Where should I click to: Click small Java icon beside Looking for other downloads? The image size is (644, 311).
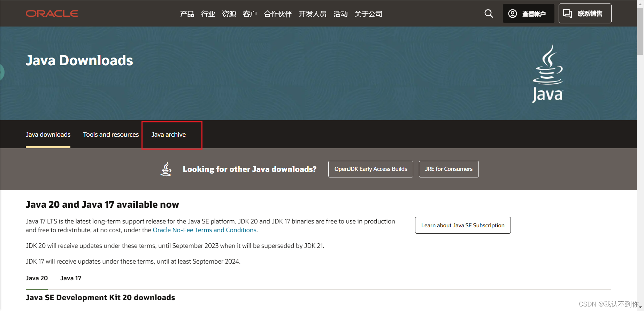click(166, 169)
